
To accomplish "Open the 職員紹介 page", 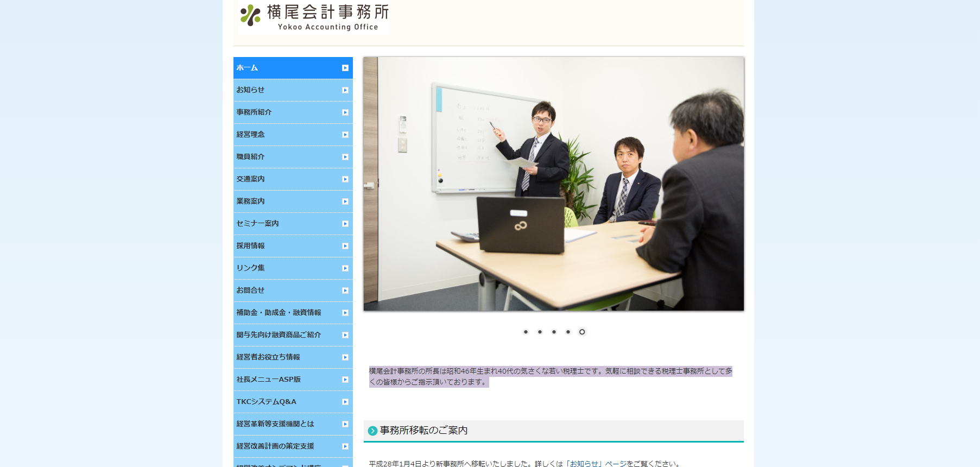I will click(x=293, y=157).
